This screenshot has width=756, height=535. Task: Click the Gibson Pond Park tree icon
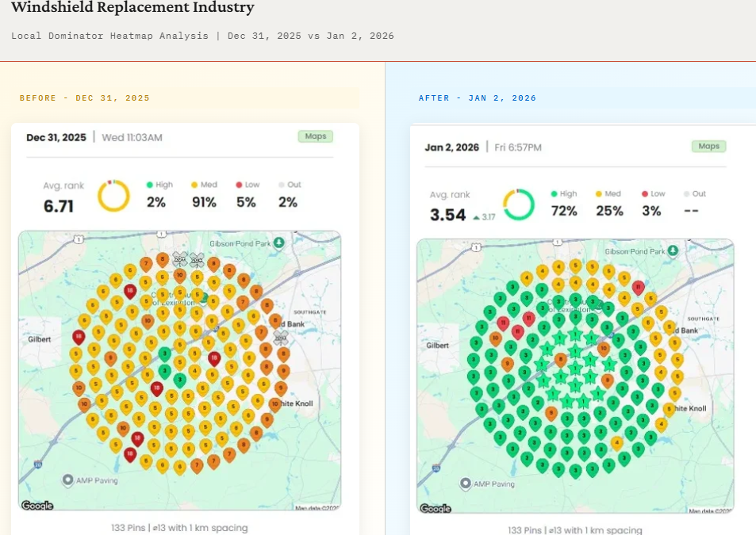pos(278,243)
